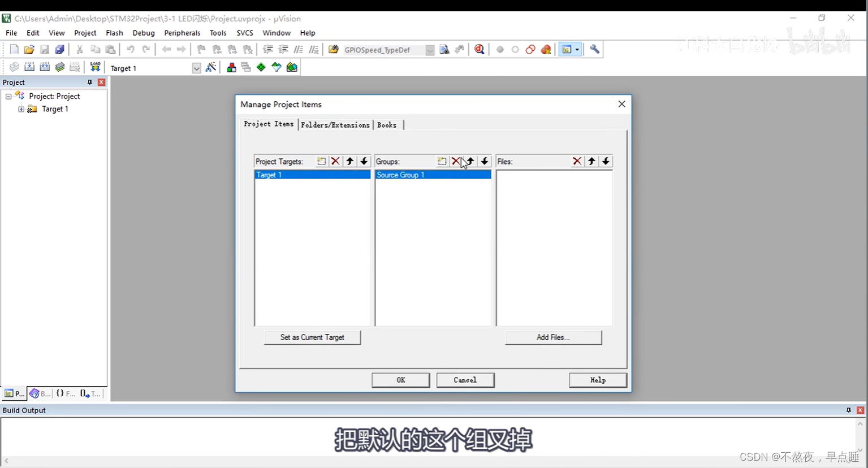Click the Insert/Remove Breakpoint circle icon

tap(500, 49)
